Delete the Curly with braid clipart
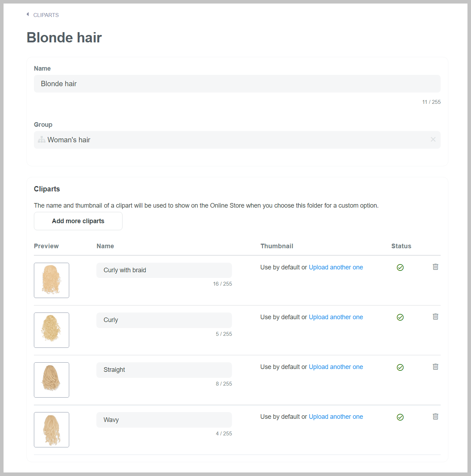 tap(435, 267)
